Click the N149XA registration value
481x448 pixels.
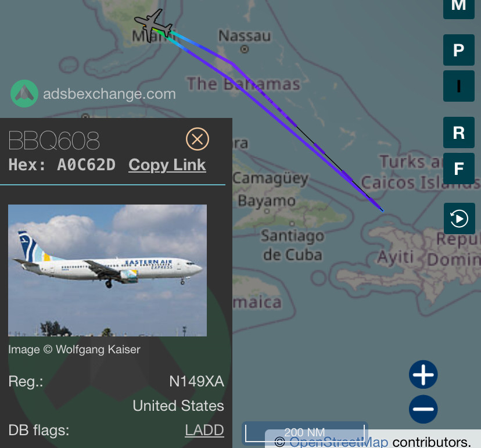pos(196,381)
